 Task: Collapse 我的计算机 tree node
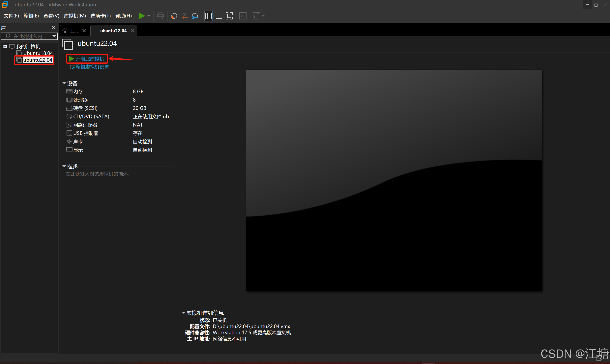[x=5, y=47]
